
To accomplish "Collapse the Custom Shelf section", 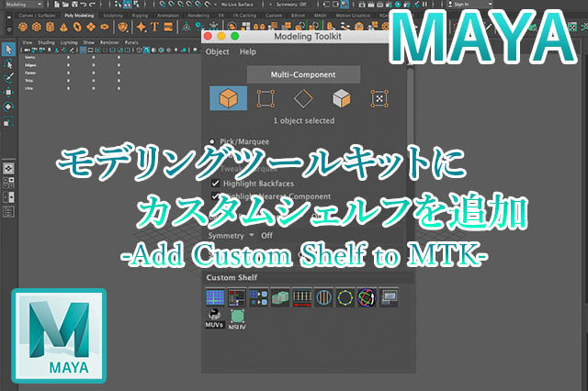I will (232, 277).
